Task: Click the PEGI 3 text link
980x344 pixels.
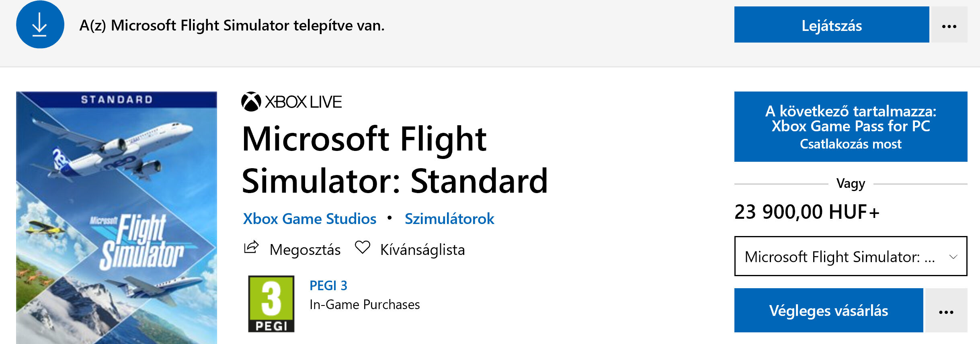Action: [x=328, y=285]
